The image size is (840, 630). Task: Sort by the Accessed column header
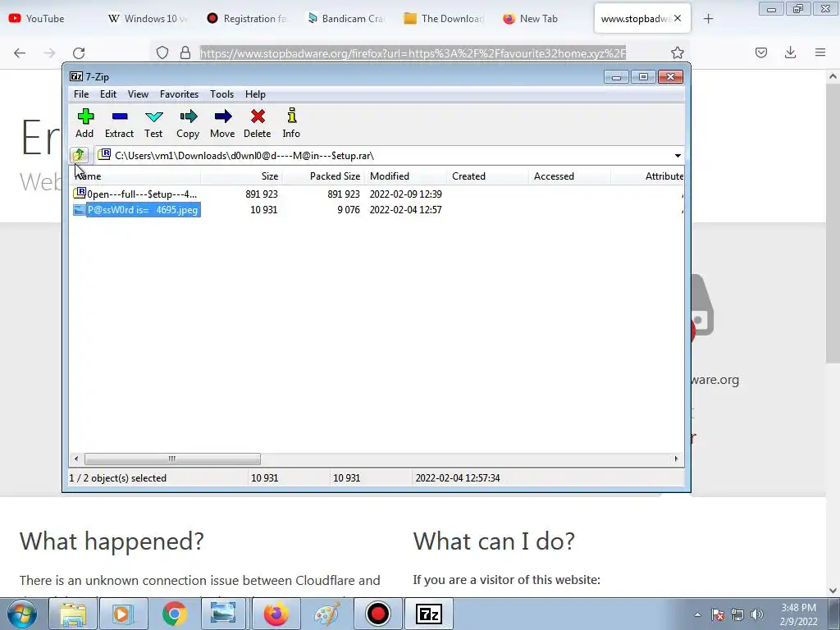pos(569,176)
